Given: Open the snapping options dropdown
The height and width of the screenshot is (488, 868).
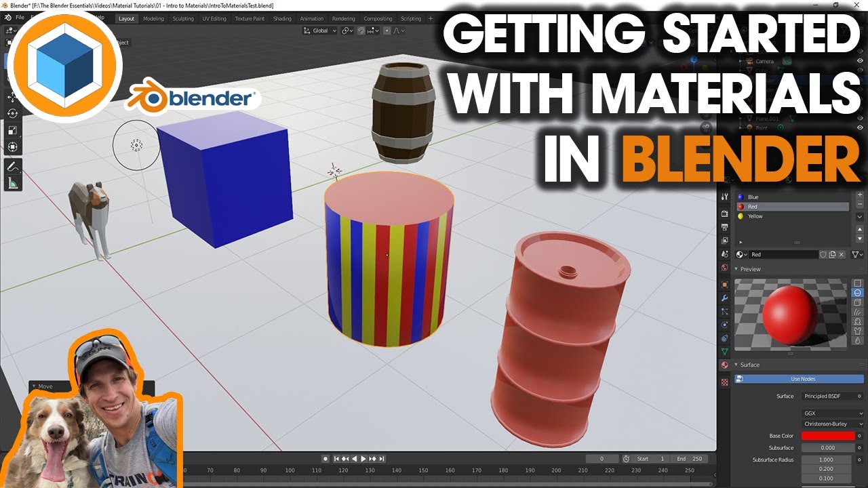Looking at the screenshot, I should coord(373,30).
